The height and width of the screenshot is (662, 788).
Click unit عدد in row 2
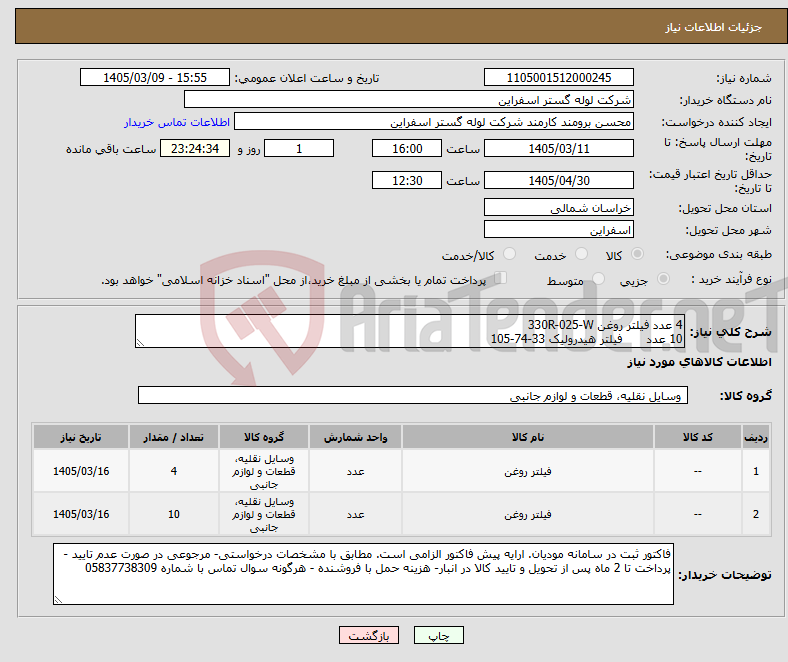click(355, 514)
